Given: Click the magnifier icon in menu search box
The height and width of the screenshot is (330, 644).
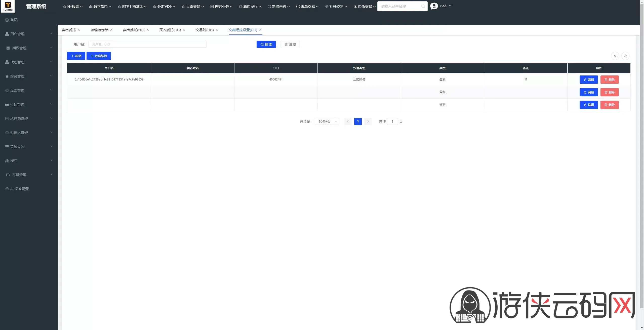Looking at the screenshot, I should (x=423, y=6).
